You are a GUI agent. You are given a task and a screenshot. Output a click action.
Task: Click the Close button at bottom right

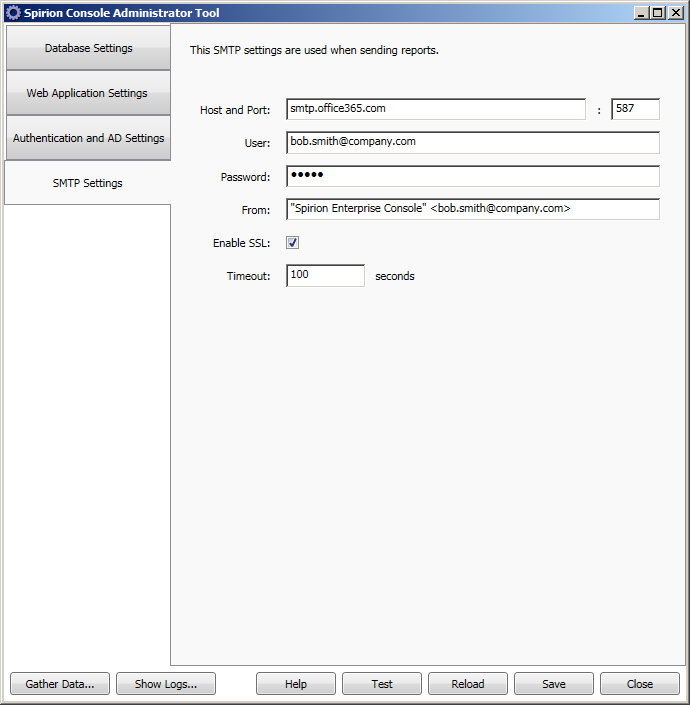click(640, 684)
